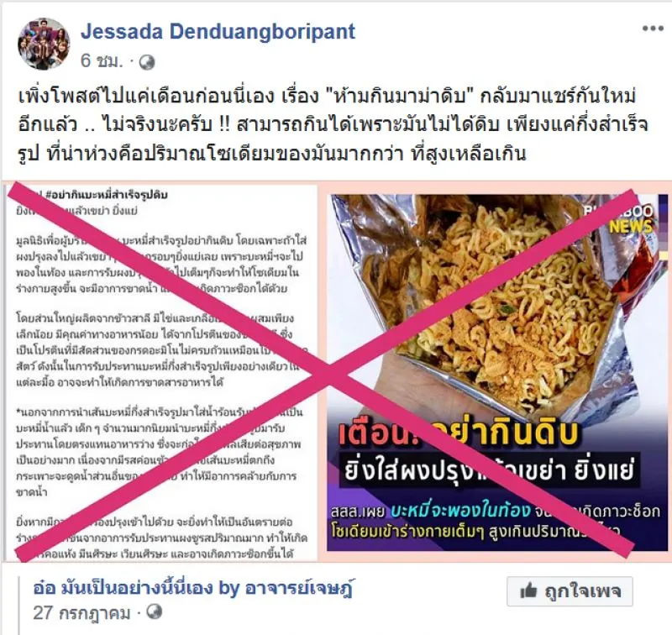The width and height of the screenshot is (672, 635).
Task: Click the บะหมี่จะพองในท้อง blue highlighted text
Action: (x=460, y=512)
